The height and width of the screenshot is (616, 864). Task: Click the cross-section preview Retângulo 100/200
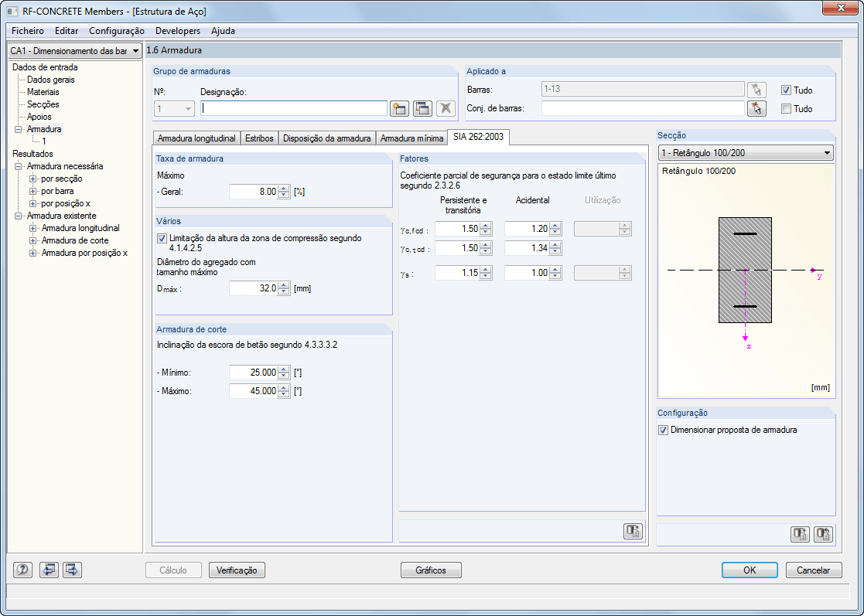(746, 281)
